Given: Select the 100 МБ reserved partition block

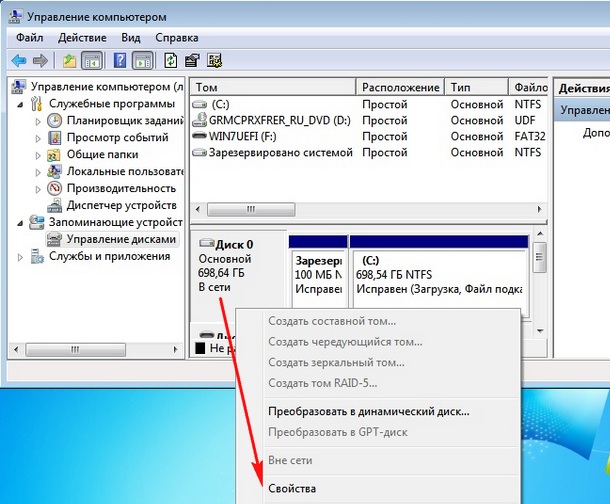Looking at the screenshot, I should (318, 272).
